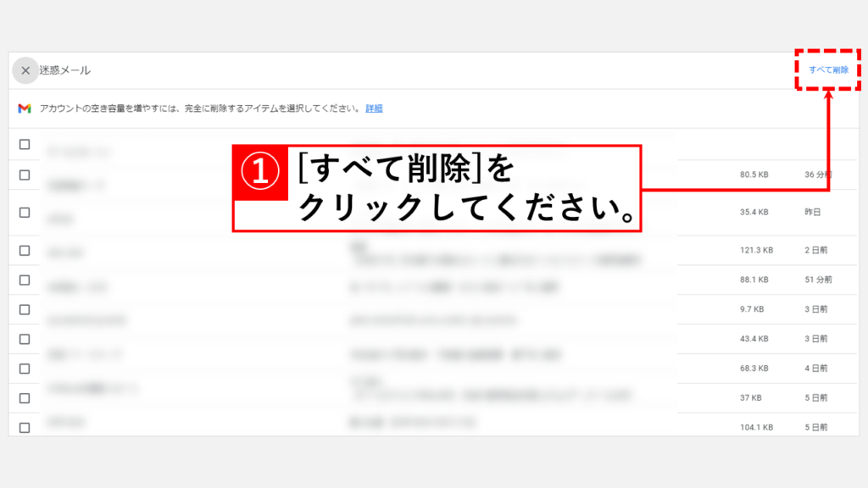This screenshot has width=868, height=488.
Task: Open the mail row dated 4 日前
Action: [x=433, y=369]
